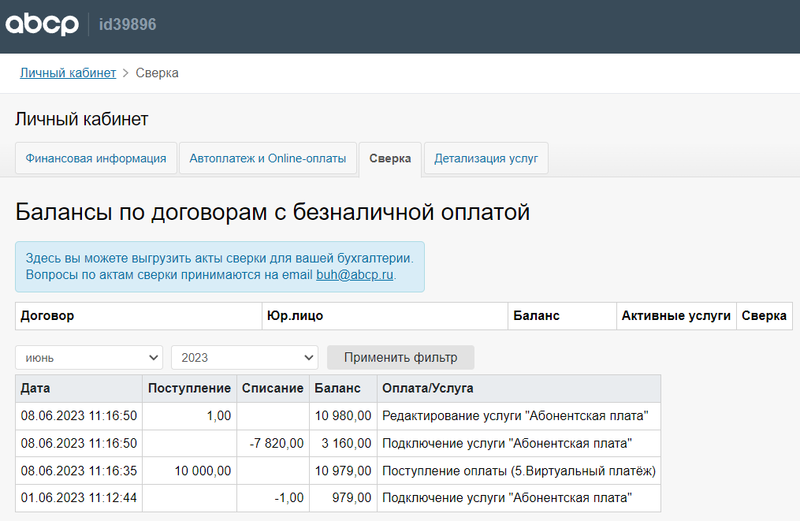Click the Активные услуги column header
This screenshot has width=800, height=521.
(x=676, y=316)
